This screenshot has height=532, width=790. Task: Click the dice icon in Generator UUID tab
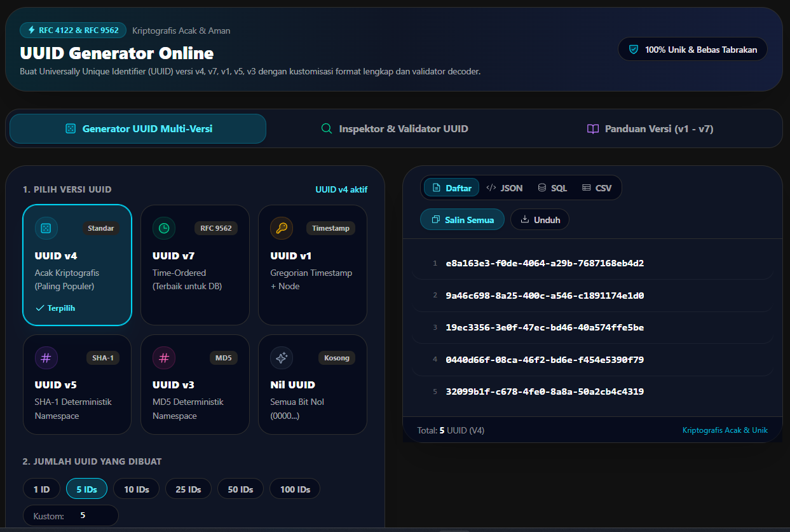(x=71, y=128)
